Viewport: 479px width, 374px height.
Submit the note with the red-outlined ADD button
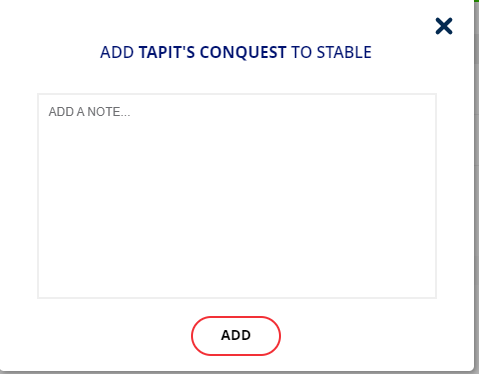click(x=236, y=336)
